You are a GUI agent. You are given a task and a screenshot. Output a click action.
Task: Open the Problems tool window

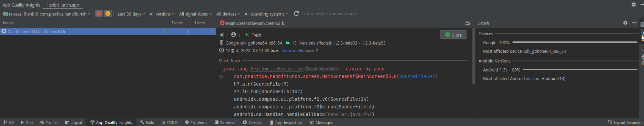(x=196, y=123)
